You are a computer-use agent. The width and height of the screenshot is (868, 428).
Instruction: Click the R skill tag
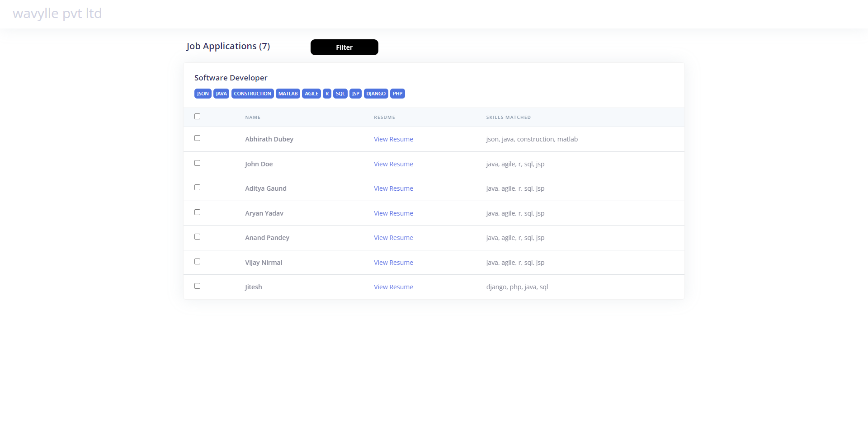point(327,94)
